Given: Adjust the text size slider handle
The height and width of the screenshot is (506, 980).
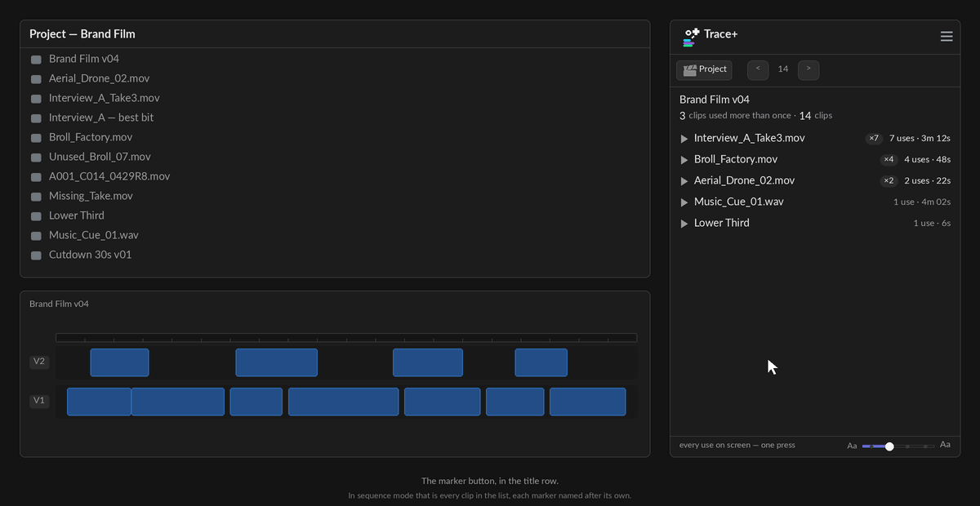Looking at the screenshot, I should pos(889,446).
